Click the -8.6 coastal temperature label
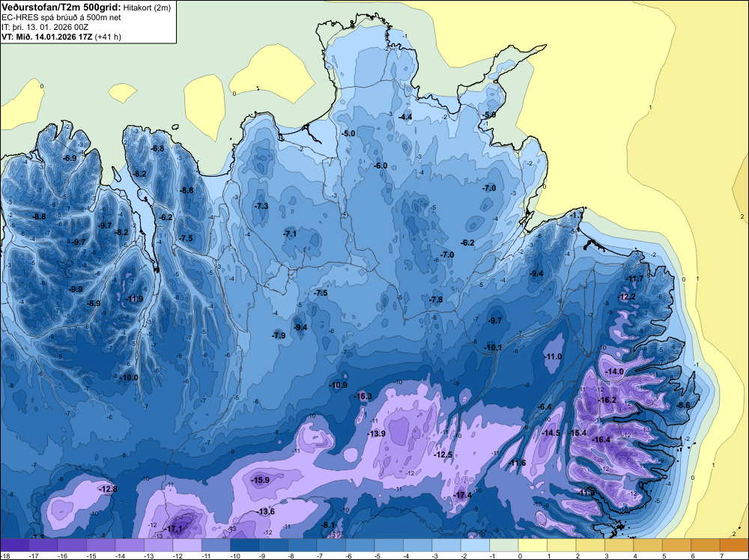Screen dimensions: 749x560 coord(684,405)
